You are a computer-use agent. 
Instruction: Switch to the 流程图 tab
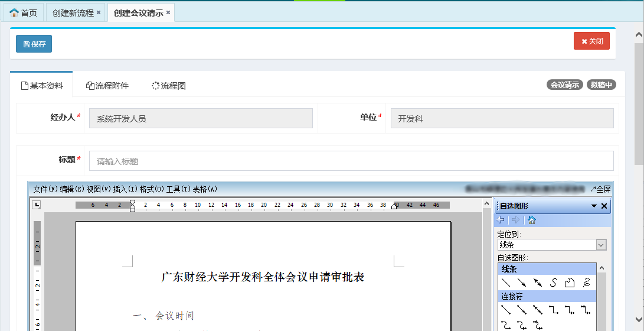point(169,86)
